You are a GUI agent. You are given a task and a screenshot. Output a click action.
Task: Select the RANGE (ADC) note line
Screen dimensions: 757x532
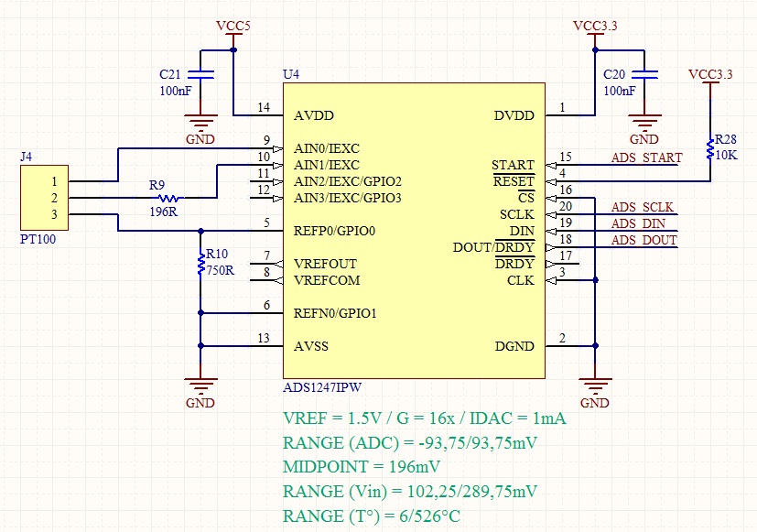[410, 442]
